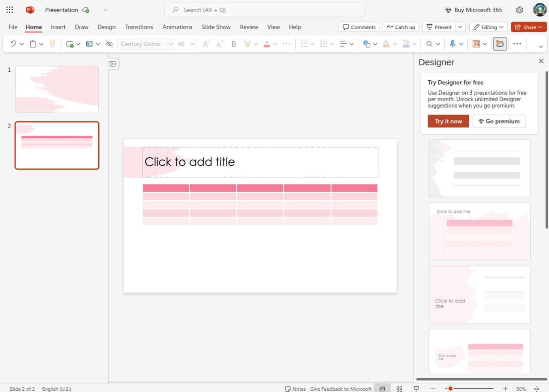The image size is (549, 392).
Task: Open the app launcher grid icon
Action: click(x=9, y=10)
